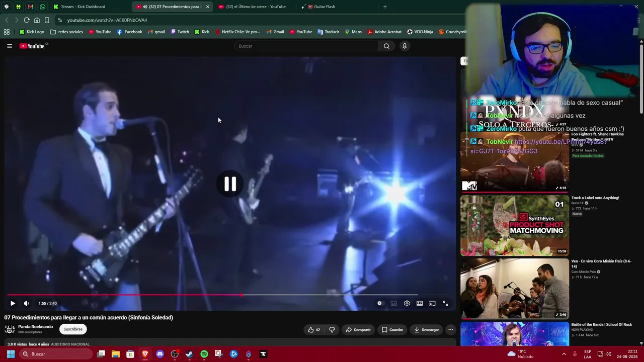
Task: Open the Netflix Chile bookmark
Action: pyautogui.click(x=237, y=32)
